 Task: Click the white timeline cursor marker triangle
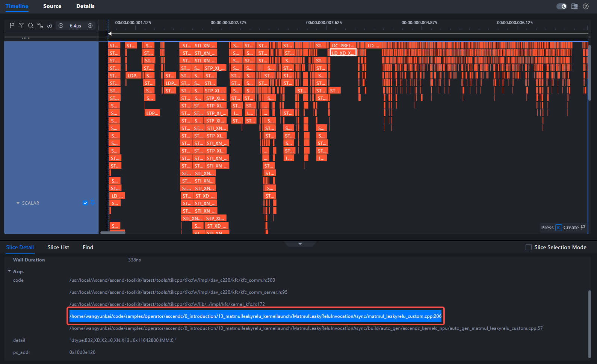110,34
